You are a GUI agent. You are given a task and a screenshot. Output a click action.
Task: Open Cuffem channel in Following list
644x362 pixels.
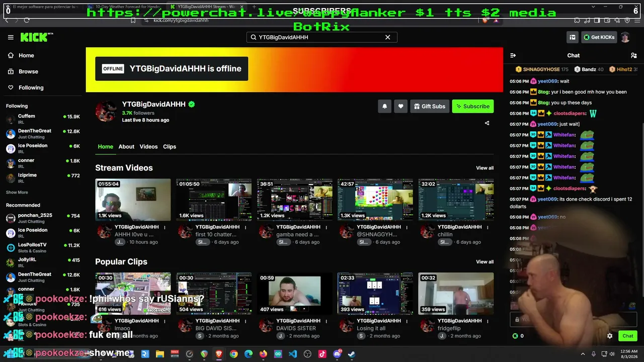(x=43, y=119)
